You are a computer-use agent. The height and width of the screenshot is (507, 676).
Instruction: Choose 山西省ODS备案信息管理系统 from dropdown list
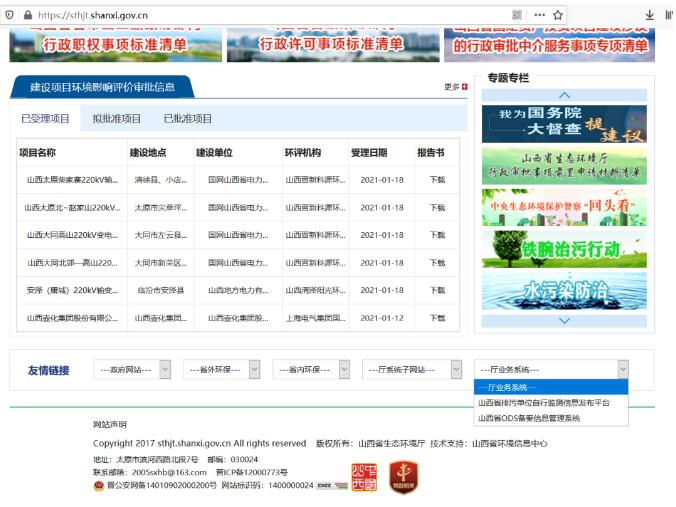pos(529,418)
